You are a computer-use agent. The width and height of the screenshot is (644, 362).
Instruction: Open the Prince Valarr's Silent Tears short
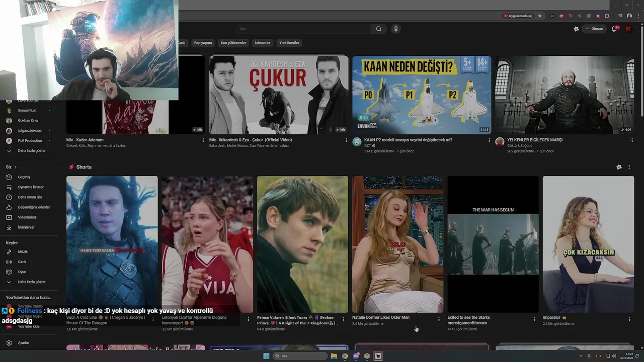point(302,244)
